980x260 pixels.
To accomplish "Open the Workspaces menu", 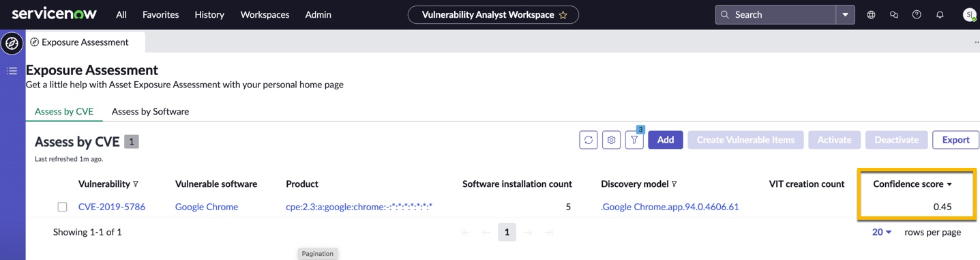I will [x=265, y=14].
